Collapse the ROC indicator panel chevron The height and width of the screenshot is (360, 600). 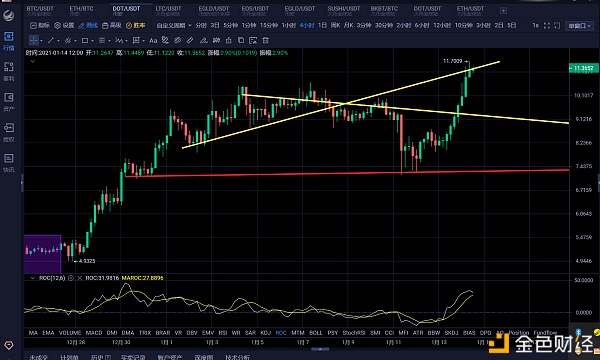[x=33, y=278]
